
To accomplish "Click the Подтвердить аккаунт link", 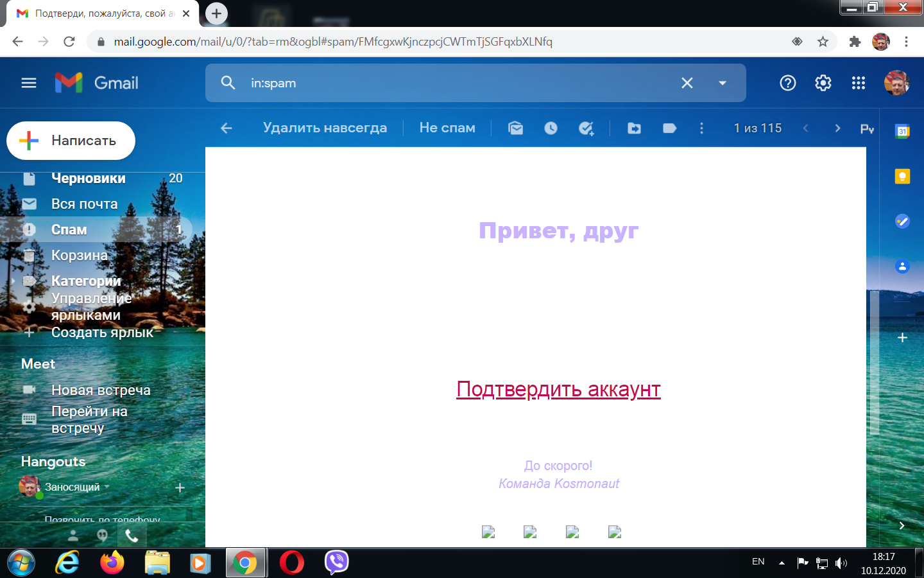I will tap(558, 389).
